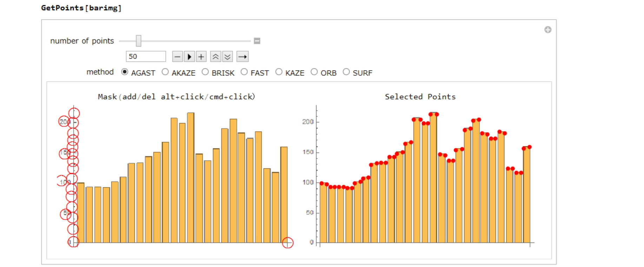
Task: Choose the FAST method option
Action: [244, 72]
